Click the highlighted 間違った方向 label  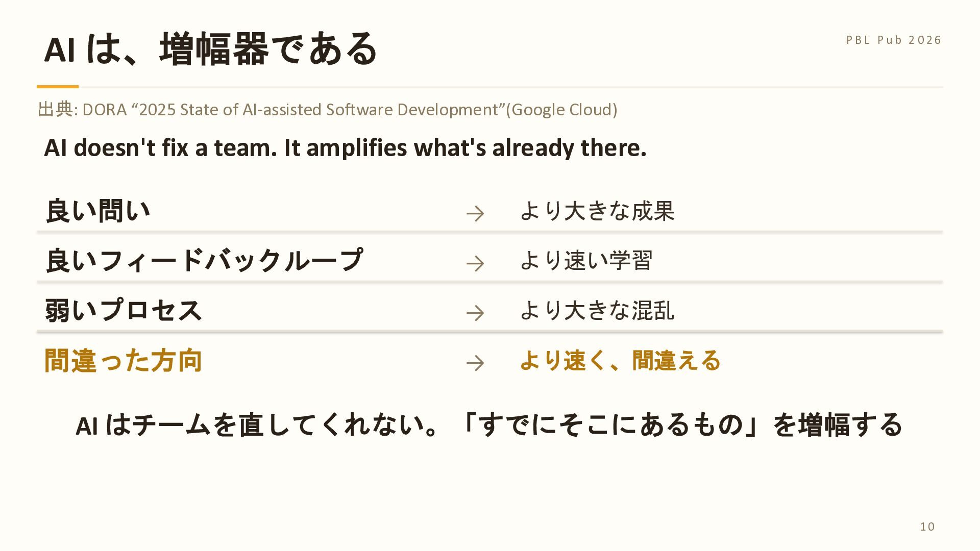point(124,360)
